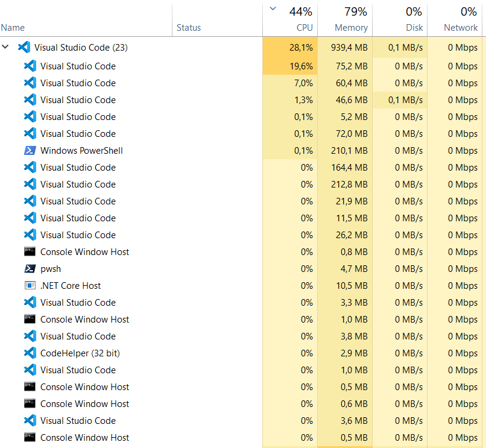Screen dimensions: 486x448
Task: Click the VS Code icon with 11,5 MB memory
Action: click(x=30, y=218)
